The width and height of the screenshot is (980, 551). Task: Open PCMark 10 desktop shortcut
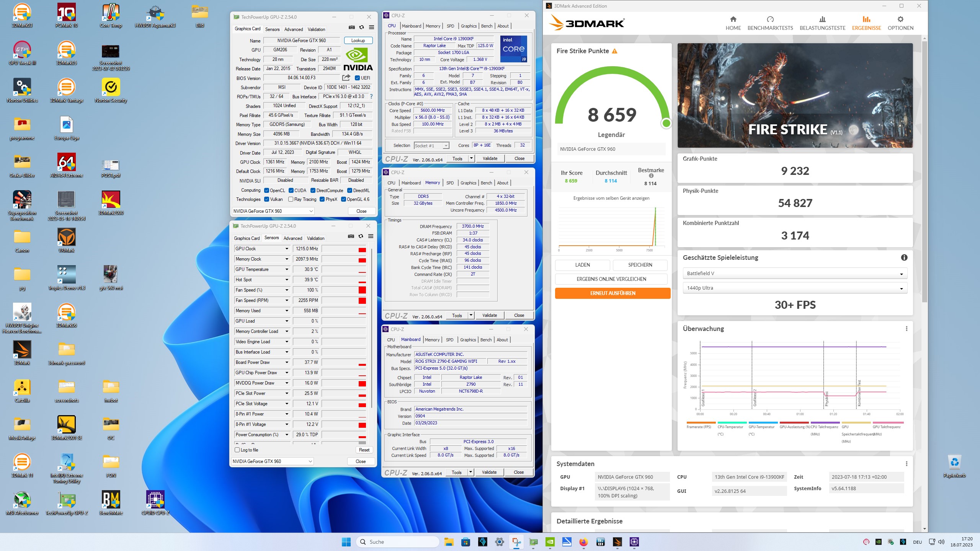point(67,16)
